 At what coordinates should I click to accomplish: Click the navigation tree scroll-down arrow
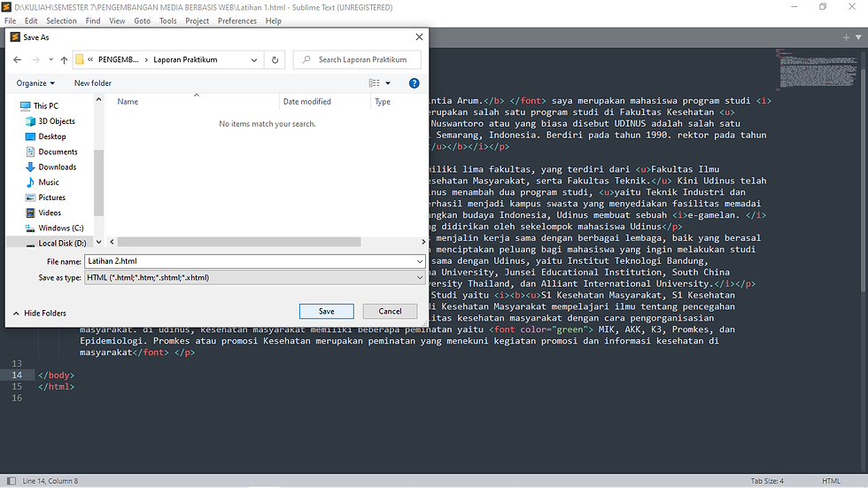point(98,242)
